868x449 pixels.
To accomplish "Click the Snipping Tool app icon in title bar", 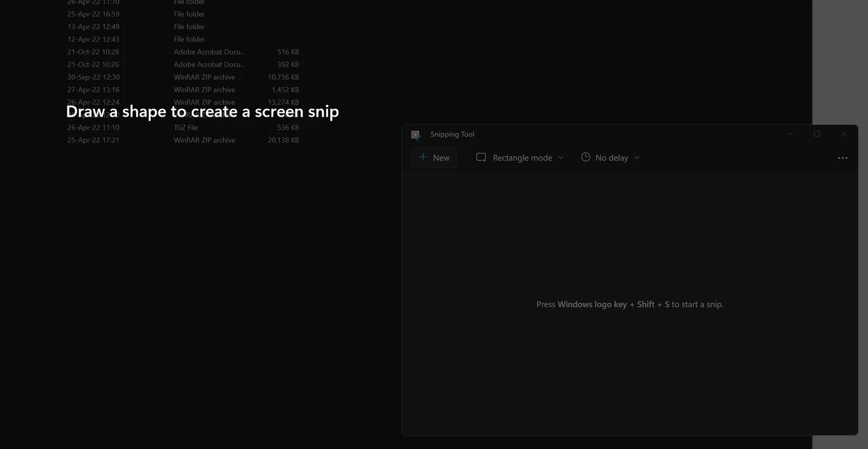I will [416, 135].
